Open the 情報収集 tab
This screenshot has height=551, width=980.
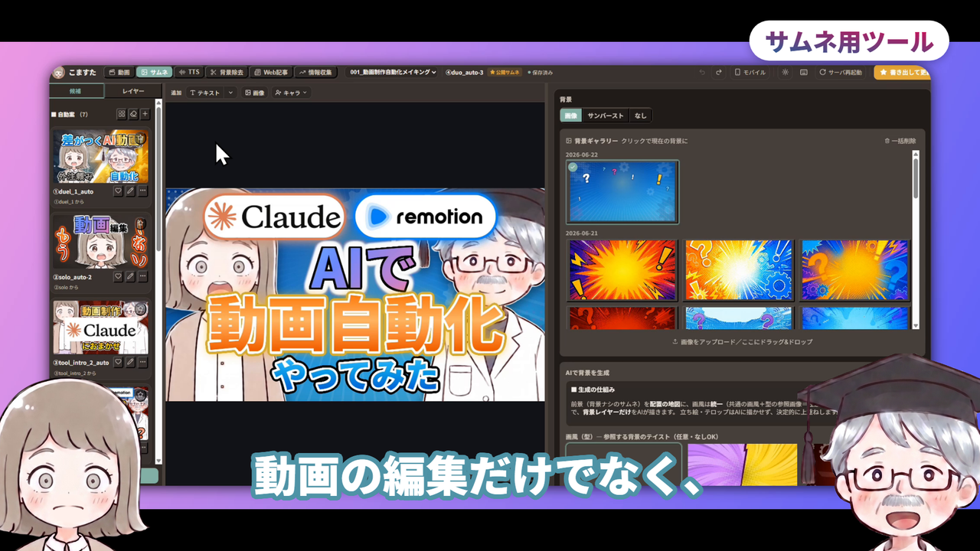click(x=315, y=72)
